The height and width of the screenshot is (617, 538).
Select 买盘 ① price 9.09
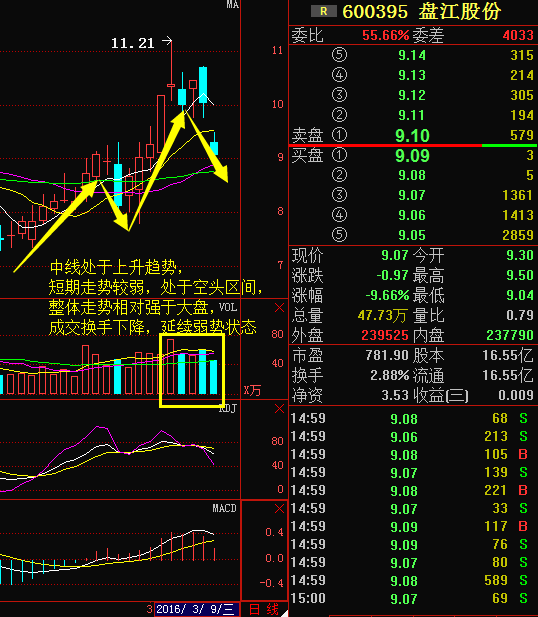pyautogui.click(x=412, y=156)
